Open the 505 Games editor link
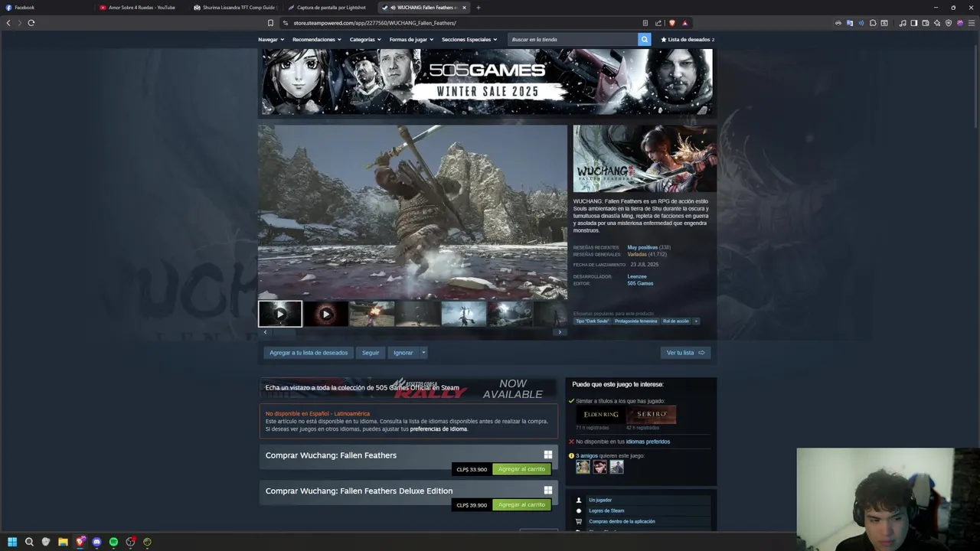Screen dimensions: 980x551 [x=640, y=283]
